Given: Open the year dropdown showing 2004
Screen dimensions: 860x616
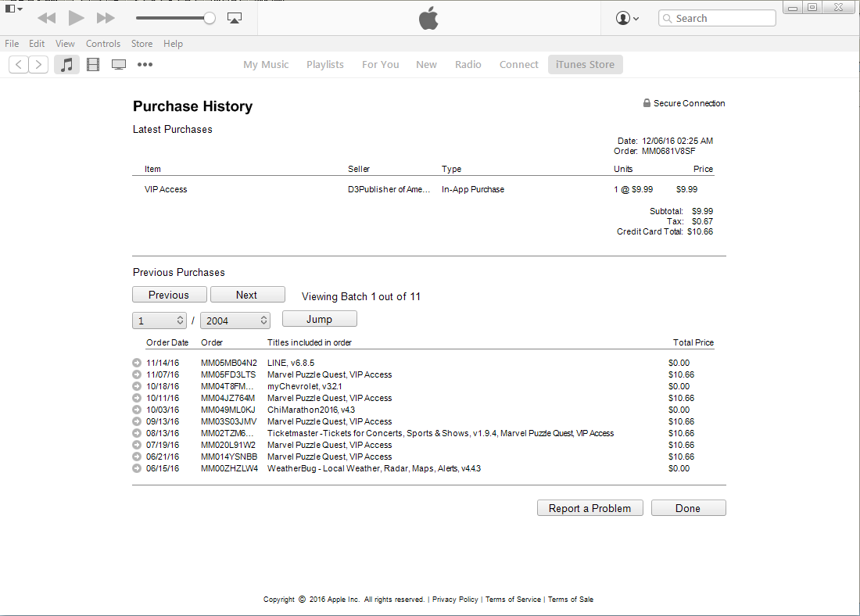Looking at the screenshot, I should pyautogui.click(x=235, y=321).
